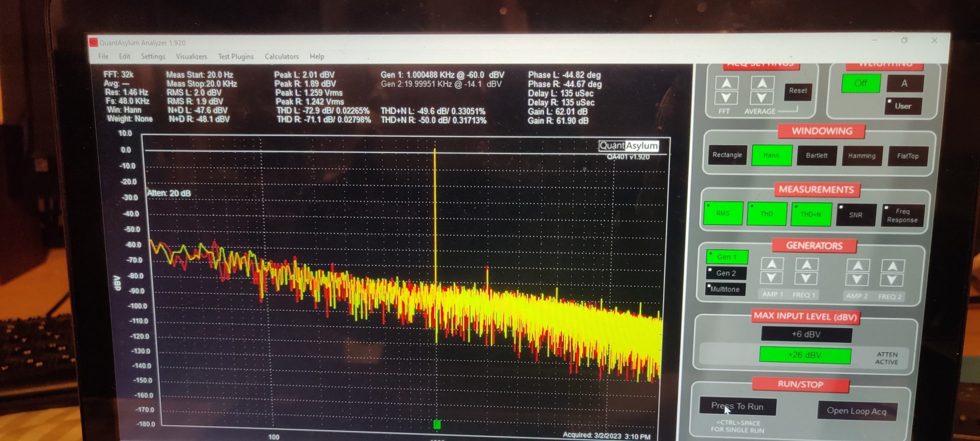Viewport: 980px width, 441px height.
Task: Restore the analyzer window size
Action: [904, 41]
